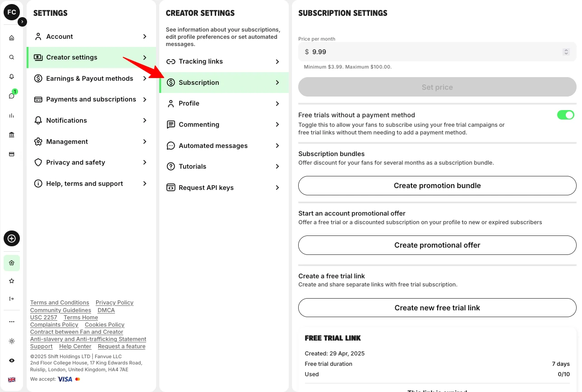582x392 pixels.
Task: Open the chat messages icon with notification badge
Action: pyautogui.click(x=11, y=96)
